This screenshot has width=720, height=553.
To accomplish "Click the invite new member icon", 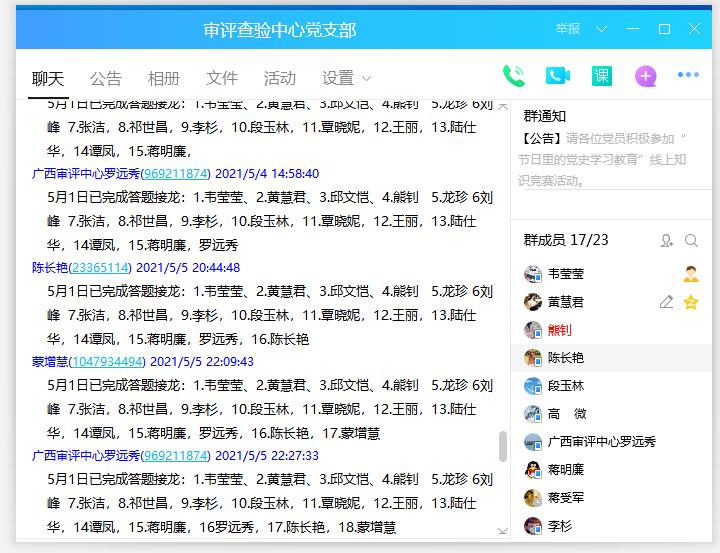I will [x=667, y=240].
